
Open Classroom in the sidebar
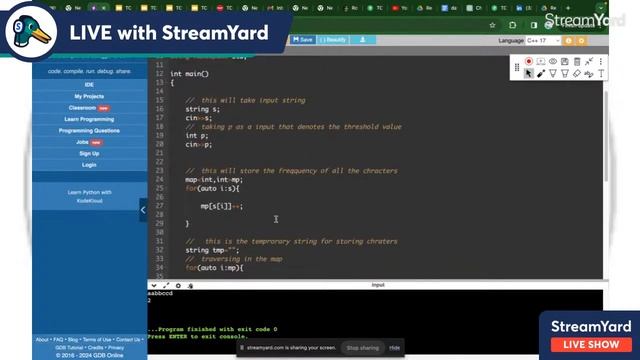[x=89, y=108]
